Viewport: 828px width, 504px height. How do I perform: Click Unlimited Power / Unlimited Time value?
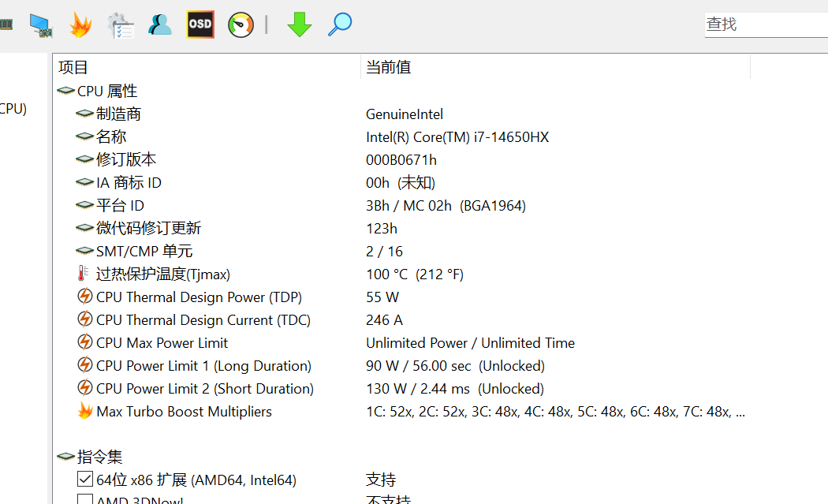coord(470,343)
